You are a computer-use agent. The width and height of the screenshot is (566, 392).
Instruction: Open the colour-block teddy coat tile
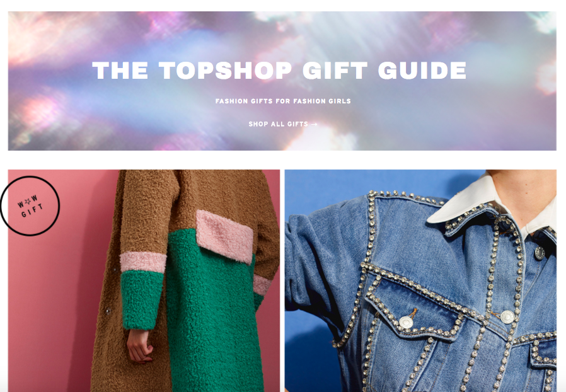click(x=144, y=281)
